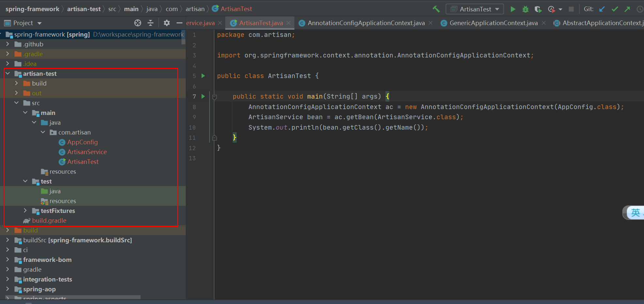Expand the framework-bom module
Viewport: 644px width, 304px height.
click(x=8, y=260)
